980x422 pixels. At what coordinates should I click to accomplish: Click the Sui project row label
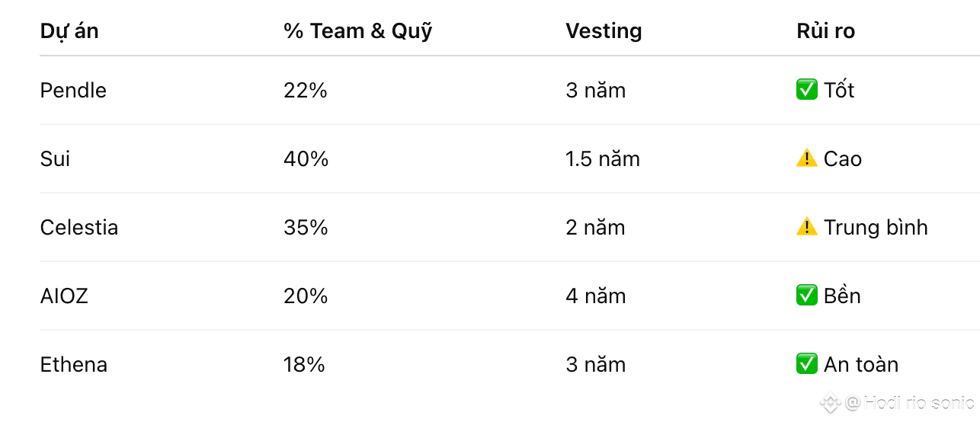pos(55,159)
